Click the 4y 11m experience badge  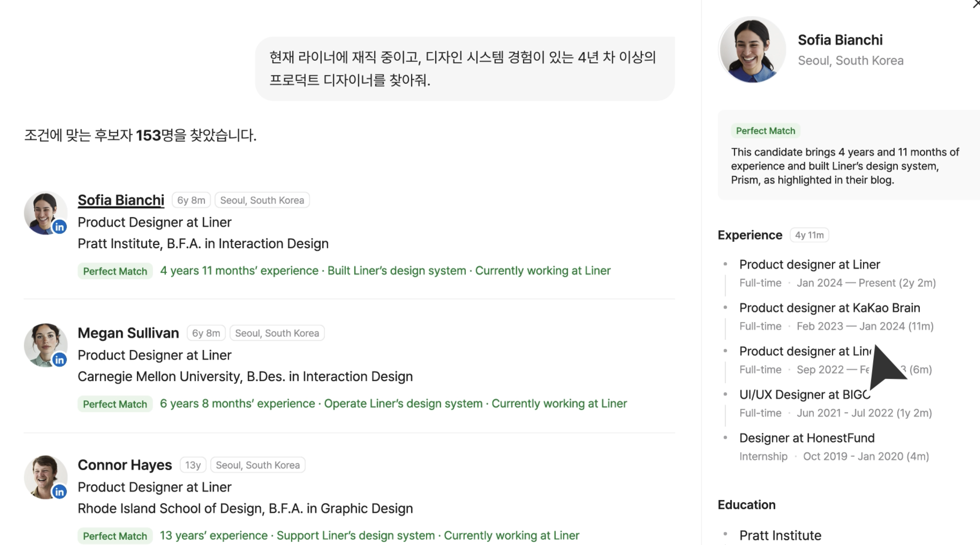(809, 235)
